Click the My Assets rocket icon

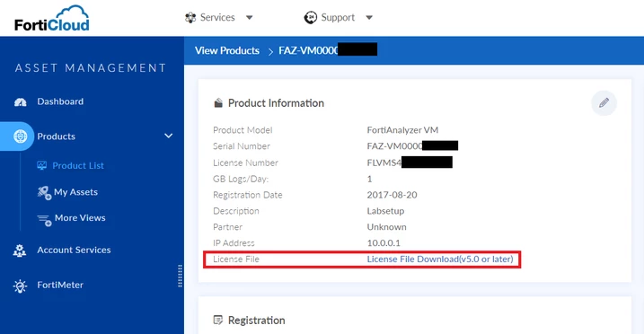(44, 192)
